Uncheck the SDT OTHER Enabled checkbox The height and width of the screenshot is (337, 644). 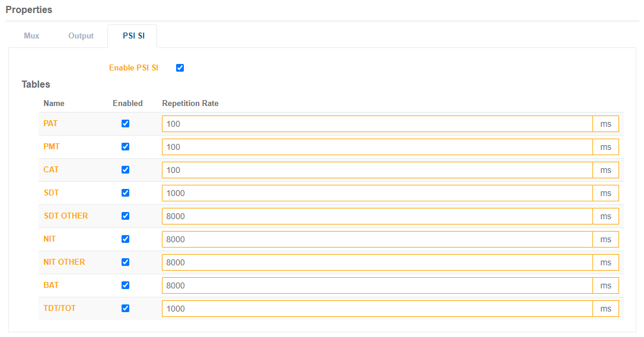pyautogui.click(x=125, y=216)
